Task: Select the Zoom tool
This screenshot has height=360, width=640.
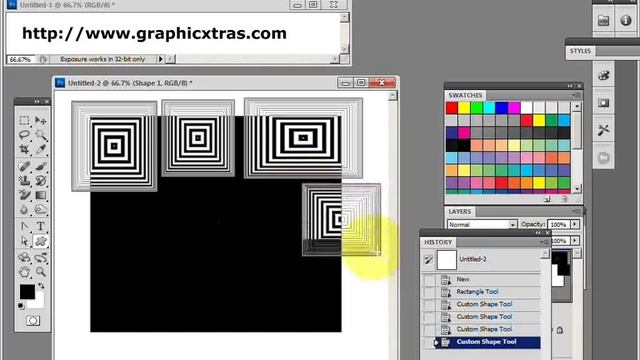Action: (40, 272)
